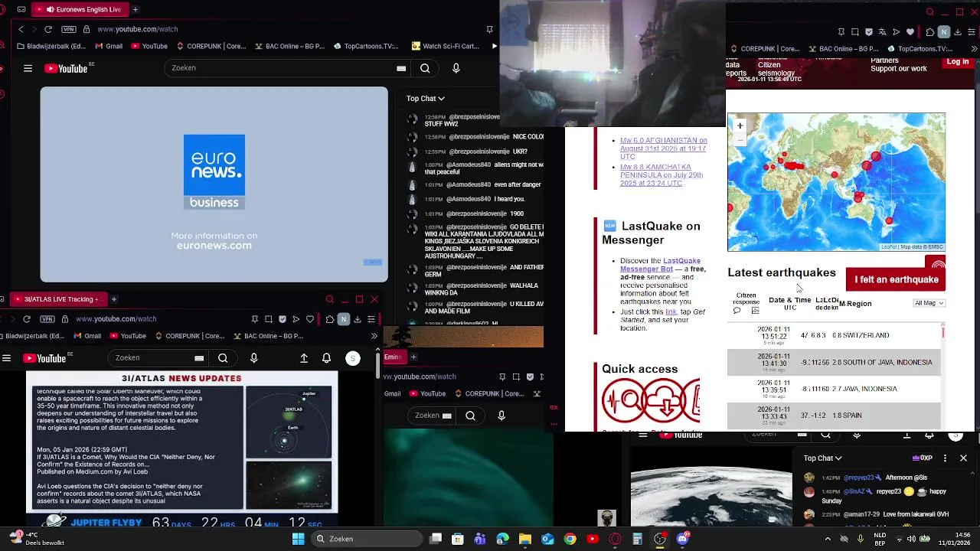Open Mw 6.0 AFGHANISTAN earthquake link
Screen dimensions: 980x551
[663, 148]
